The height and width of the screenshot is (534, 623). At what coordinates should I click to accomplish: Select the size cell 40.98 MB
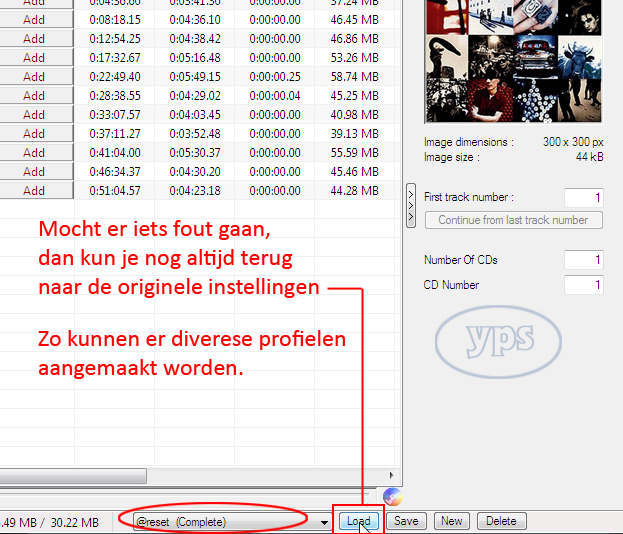[354, 115]
